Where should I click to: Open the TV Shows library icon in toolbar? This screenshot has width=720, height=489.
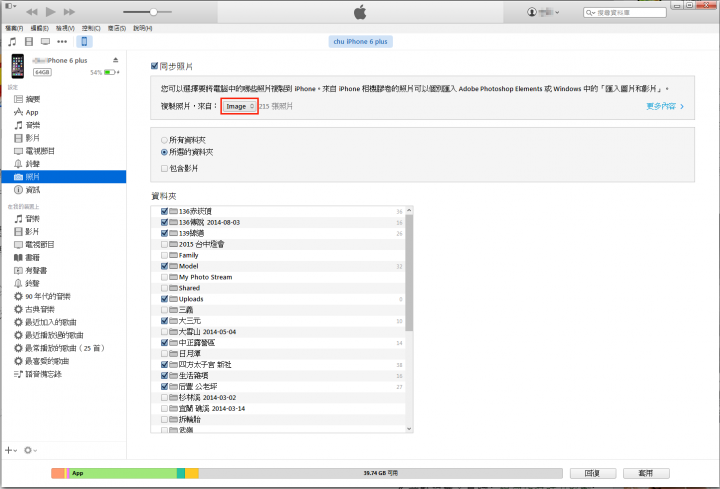pos(45,42)
